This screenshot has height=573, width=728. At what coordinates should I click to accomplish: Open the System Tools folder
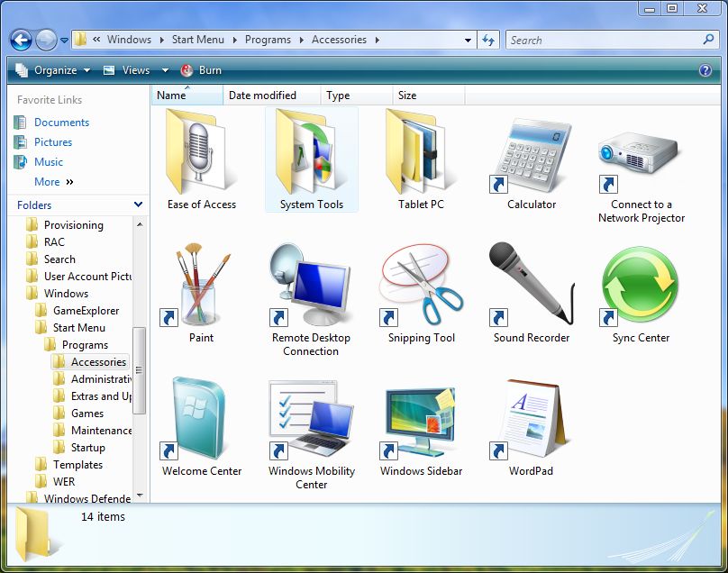312,159
